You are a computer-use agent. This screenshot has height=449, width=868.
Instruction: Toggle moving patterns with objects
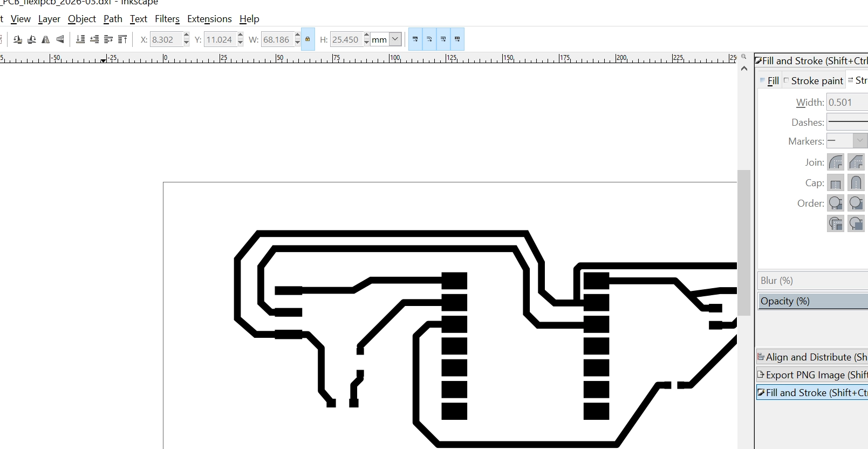[x=457, y=39]
